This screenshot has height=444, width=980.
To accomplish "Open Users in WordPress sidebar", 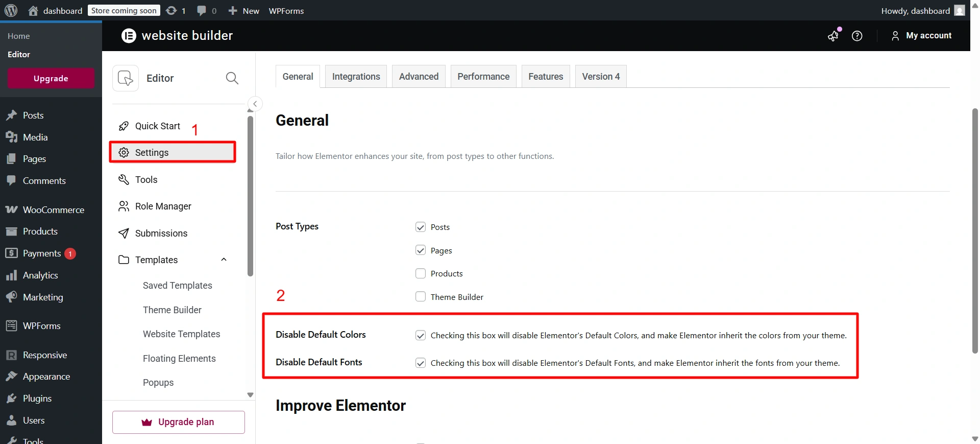I will tap(34, 420).
